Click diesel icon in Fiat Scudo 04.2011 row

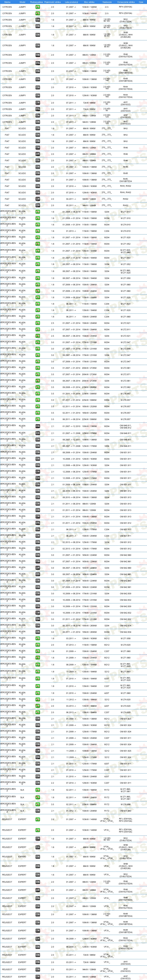38,199
